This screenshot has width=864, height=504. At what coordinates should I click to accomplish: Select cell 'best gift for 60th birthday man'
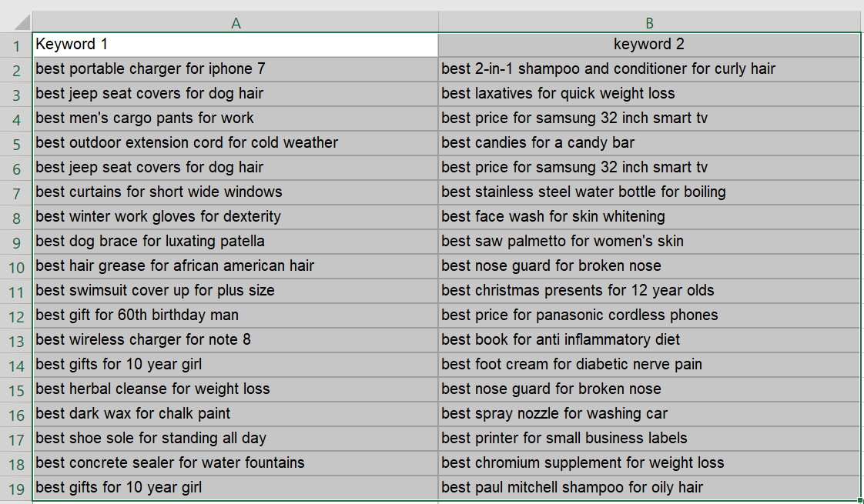point(236,315)
